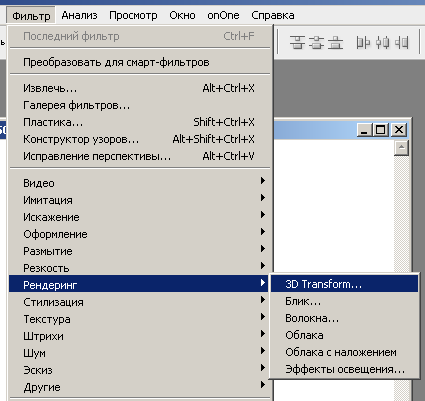Click the document vertical scrollbar track
Image resolution: width=425 pixels, height=401 pixels.
pyautogui.click(x=401, y=213)
